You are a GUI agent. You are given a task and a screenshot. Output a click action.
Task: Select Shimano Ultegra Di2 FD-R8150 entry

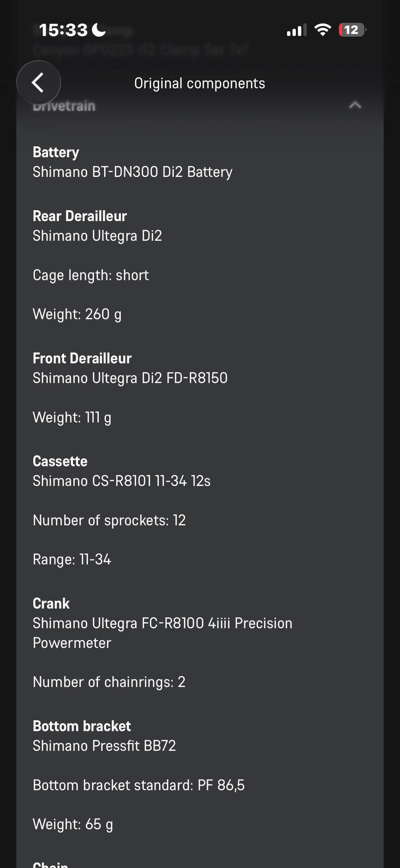130,378
